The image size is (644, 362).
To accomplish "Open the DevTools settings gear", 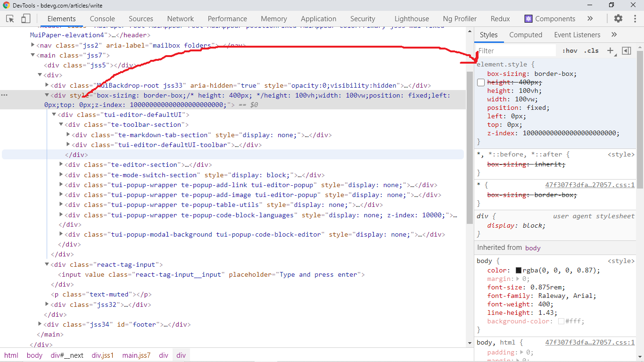I will coord(619,19).
